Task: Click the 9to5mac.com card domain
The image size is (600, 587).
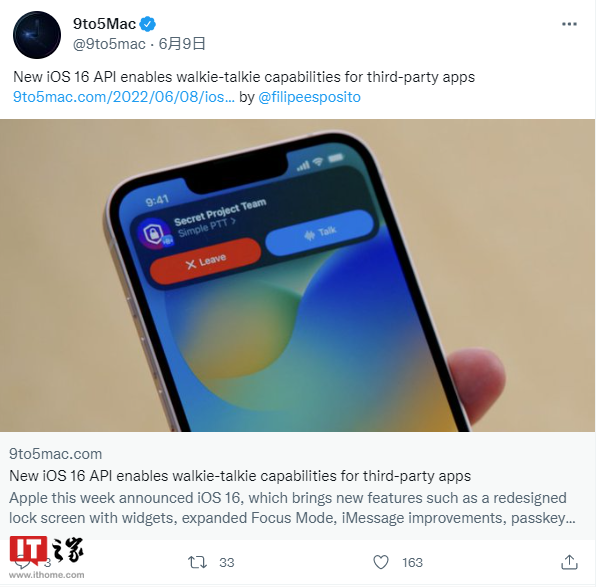Action: 55,454
